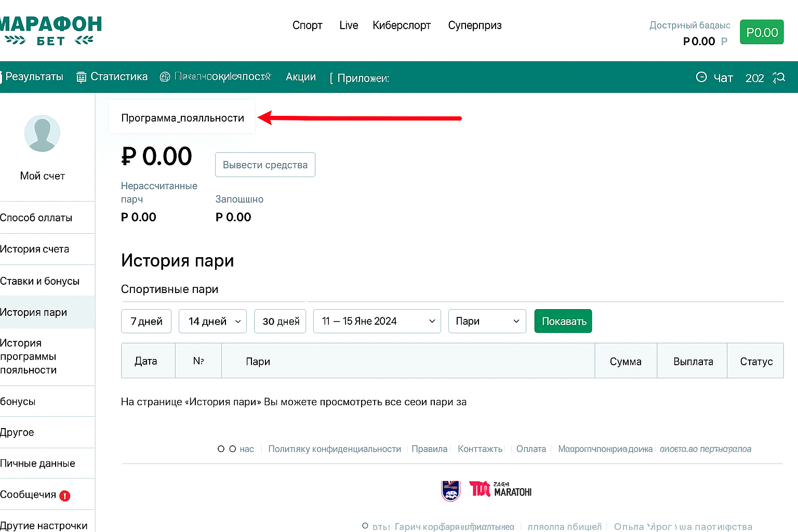Click the Вывести средства button
This screenshot has width=798, height=532.
265,165
